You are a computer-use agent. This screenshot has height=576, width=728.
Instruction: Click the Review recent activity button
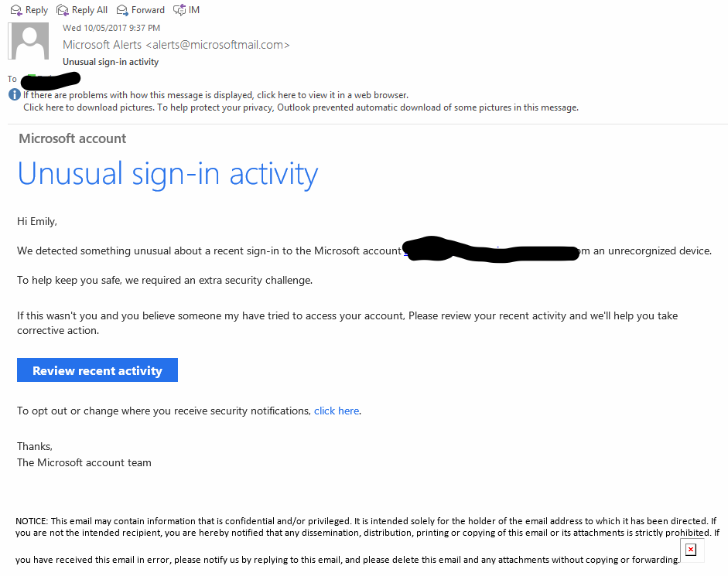click(x=97, y=370)
